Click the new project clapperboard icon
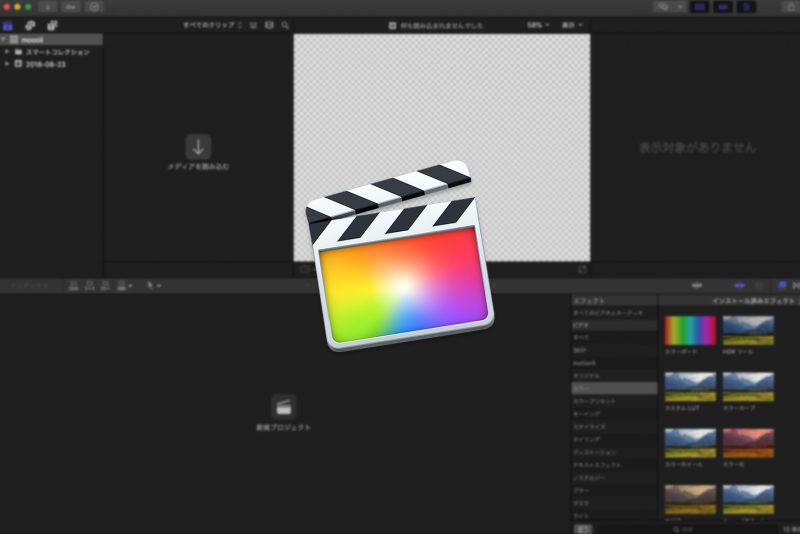This screenshot has width=800, height=534. coord(284,406)
